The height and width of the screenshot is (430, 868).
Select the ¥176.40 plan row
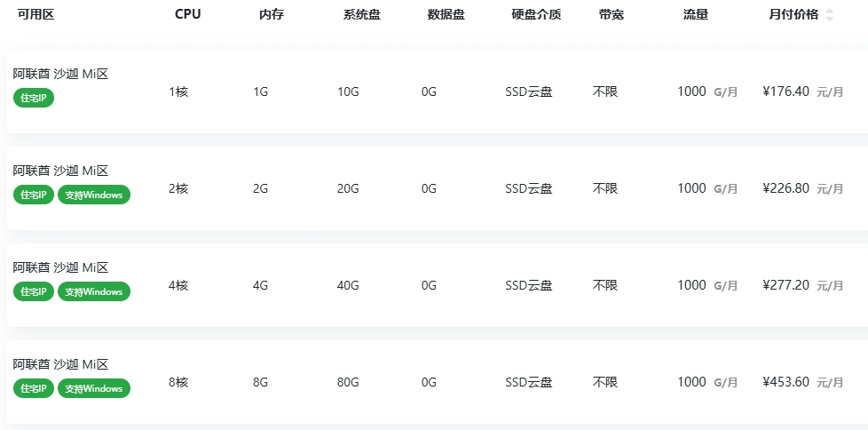pyautogui.click(x=438, y=92)
